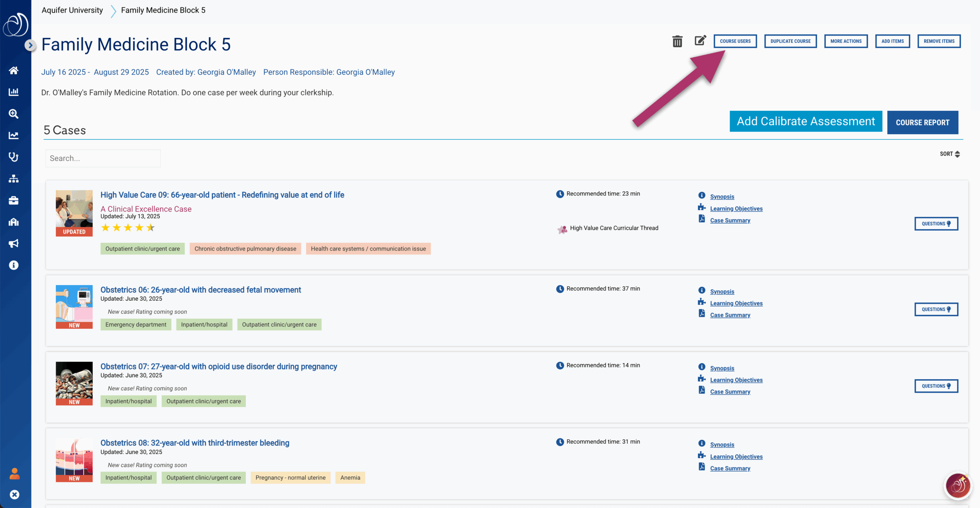This screenshot has height=508, width=980.
Task: Open the Aquifer University breadcrumb
Action: (72, 10)
